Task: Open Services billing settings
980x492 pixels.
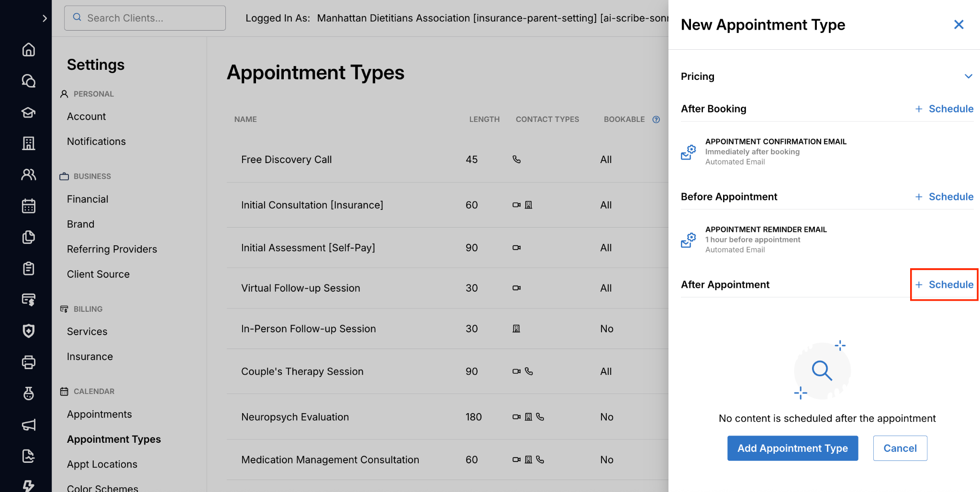Action: click(87, 332)
